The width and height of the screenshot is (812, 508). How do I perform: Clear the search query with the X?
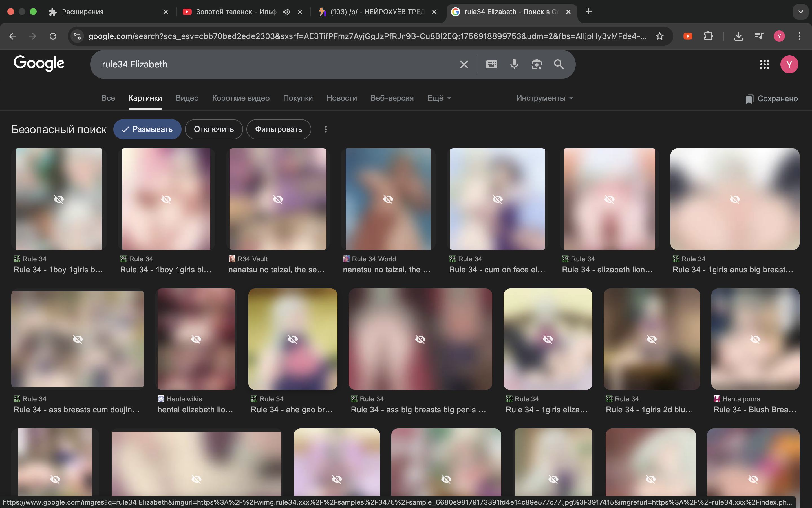(x=464, y=64)
